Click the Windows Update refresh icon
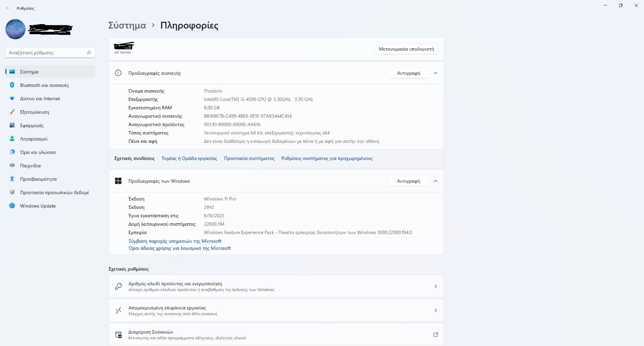The height and width of the screenshot is (346, 644). 12,206
